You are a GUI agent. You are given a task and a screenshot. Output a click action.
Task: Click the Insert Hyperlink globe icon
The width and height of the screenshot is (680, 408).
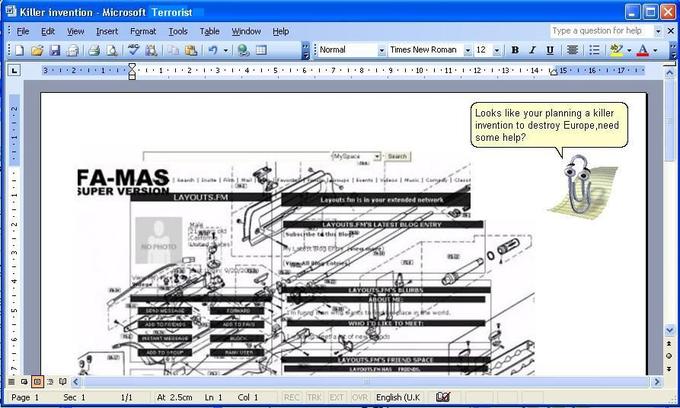click(243, 50)
